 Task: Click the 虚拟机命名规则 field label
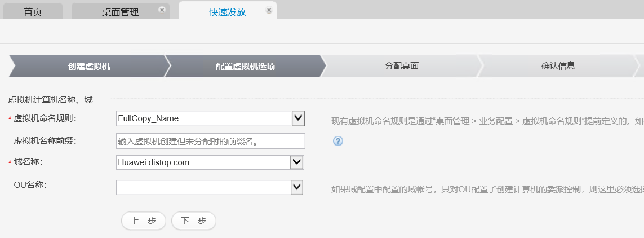[x=45, y=118]
